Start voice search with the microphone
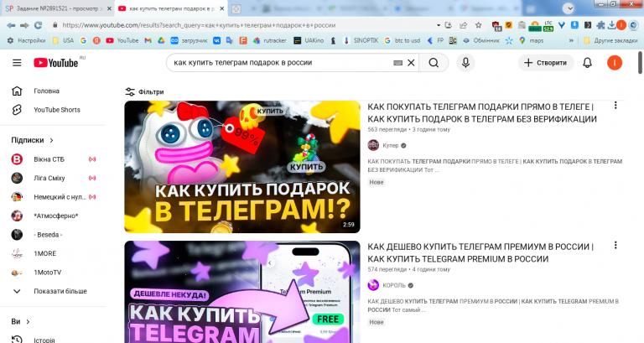Screen dimensions: 644x343 465,63
